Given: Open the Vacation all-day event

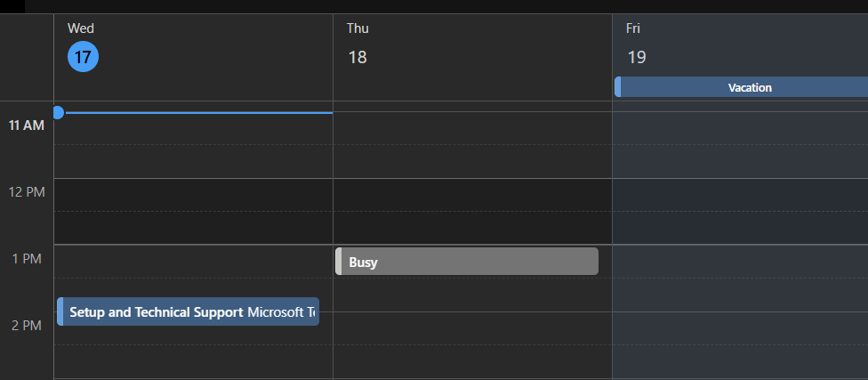Looking at the screenshot, I should 741,87.
